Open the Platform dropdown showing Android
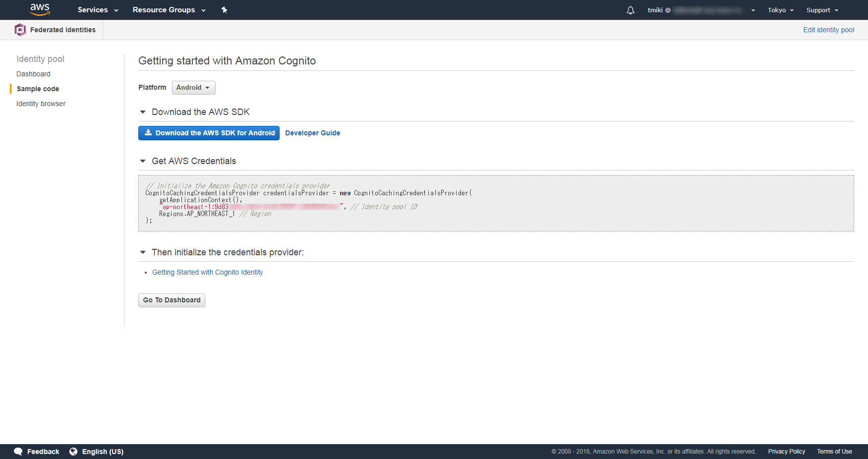Viewport: 868px width, 459px height. point(193,87)
